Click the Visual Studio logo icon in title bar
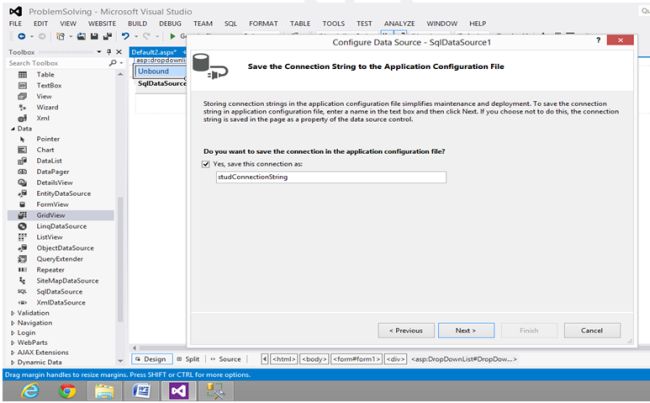This screenshot has width=650, height=403. 15,11
